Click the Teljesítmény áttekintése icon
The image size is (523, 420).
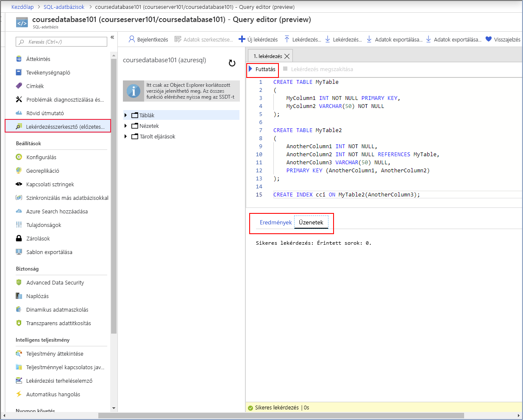point(19,354)
